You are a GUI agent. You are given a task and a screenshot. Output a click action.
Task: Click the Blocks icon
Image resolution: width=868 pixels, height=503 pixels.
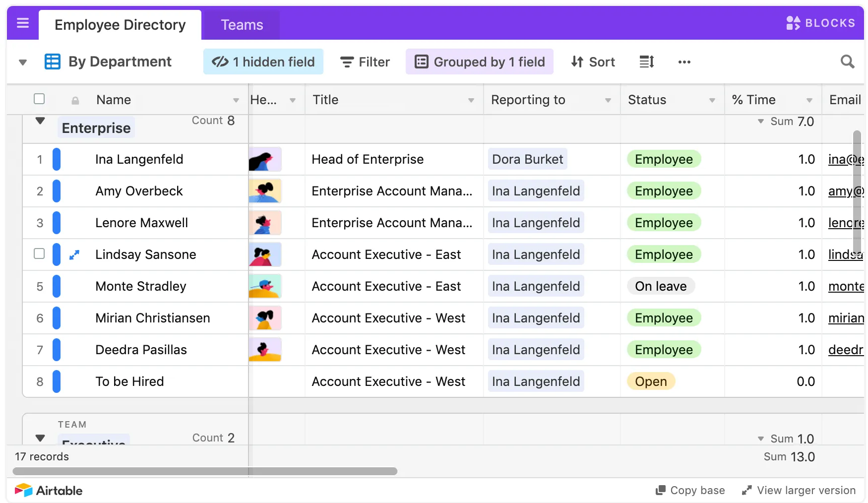pyautogui.click(x=794, y=22)
